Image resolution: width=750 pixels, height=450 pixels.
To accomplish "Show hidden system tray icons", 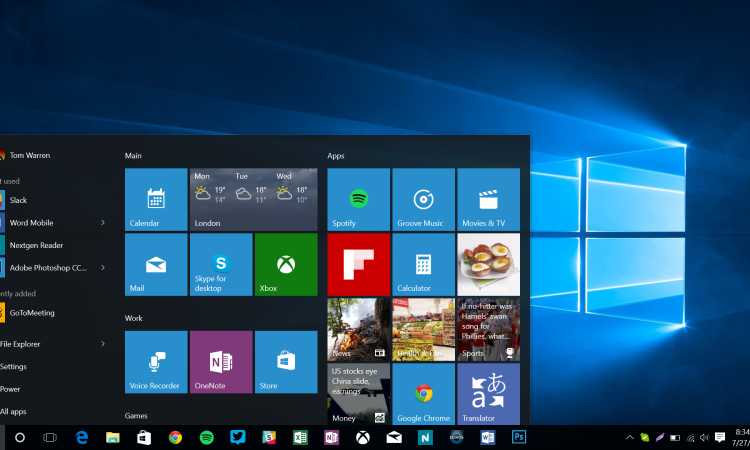I will (630, 437).
